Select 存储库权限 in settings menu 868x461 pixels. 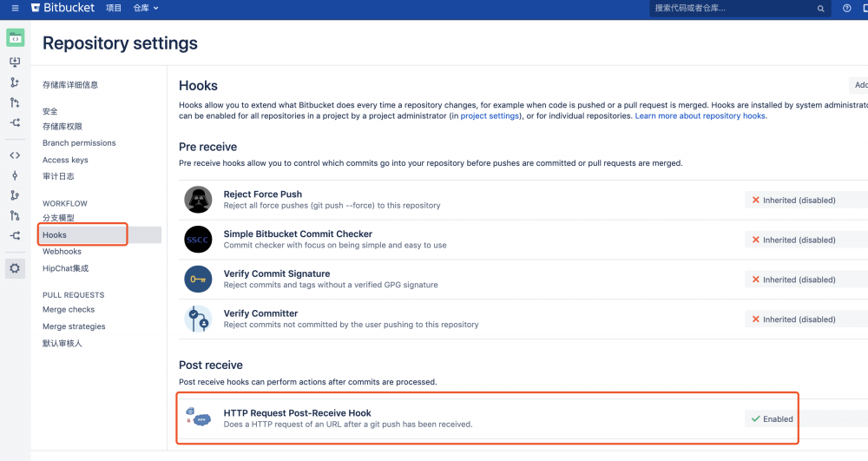click(62, 126)
